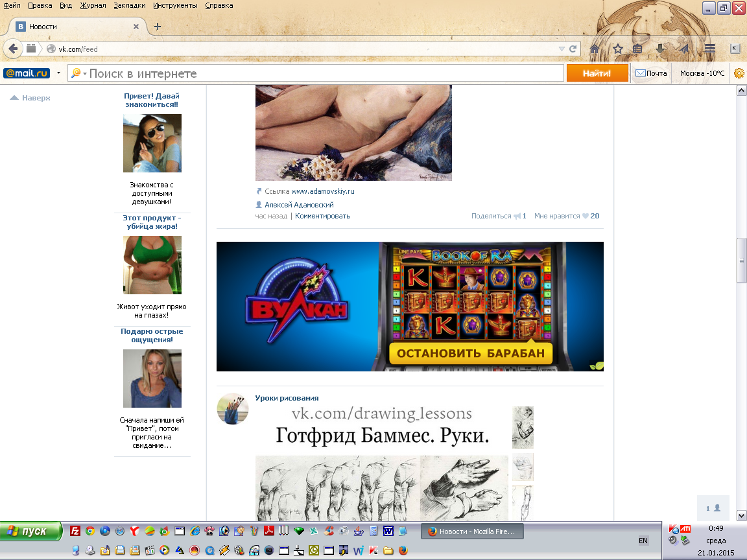Open the Firefox hamburger menu
Viewport: 747px width, 560px height.
[x=710, y=49]
